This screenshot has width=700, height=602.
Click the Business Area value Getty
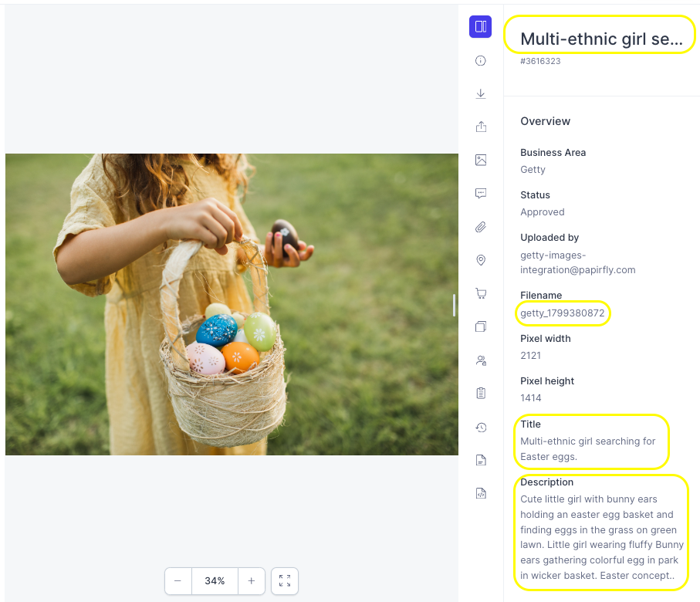point(533,170)
